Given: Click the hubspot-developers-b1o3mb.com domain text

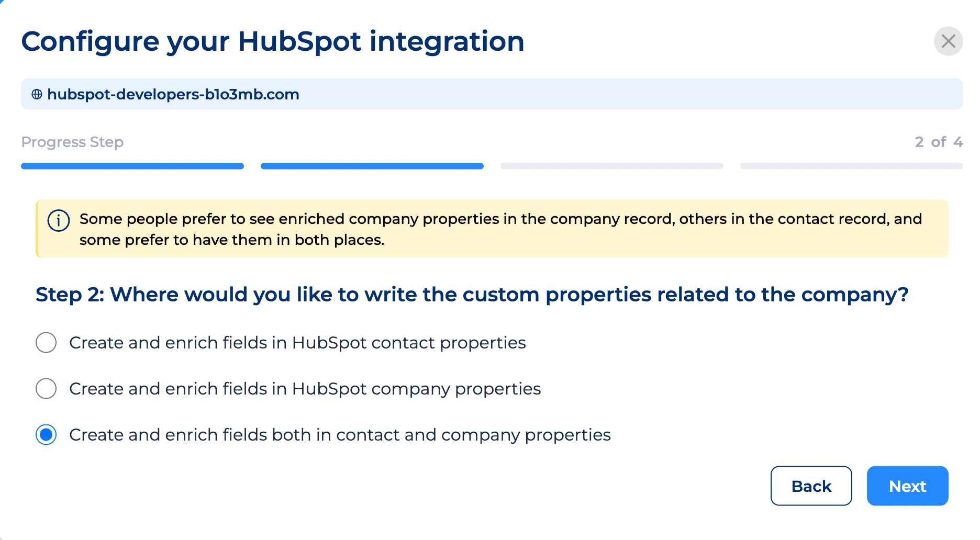Looking at the screenshot, I should (173, 94).
